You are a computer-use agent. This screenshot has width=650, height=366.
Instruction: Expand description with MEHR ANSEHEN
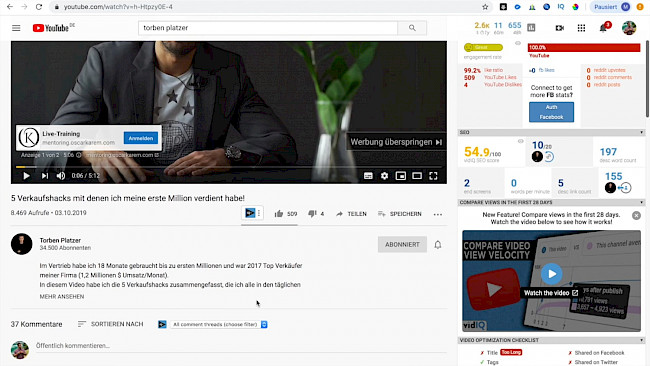click(x=62, y=297)
